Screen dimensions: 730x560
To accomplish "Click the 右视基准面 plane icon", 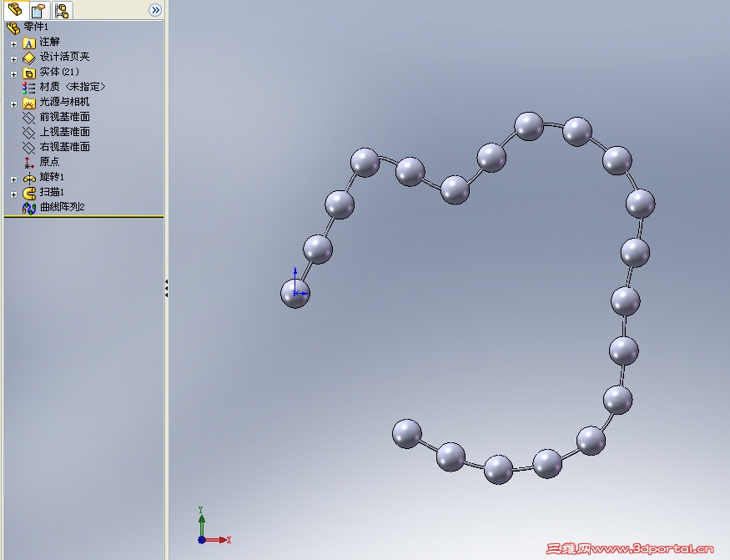I will pyautogui.click(x=29, y=148).
